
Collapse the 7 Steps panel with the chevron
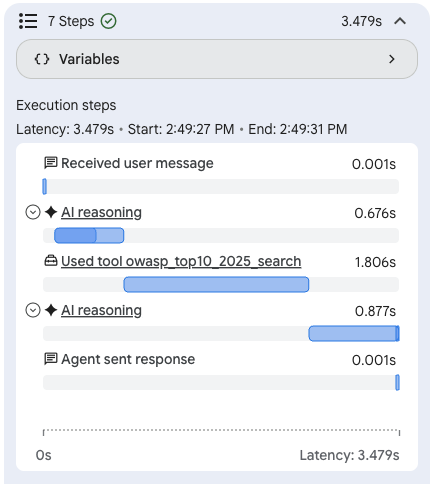coord(400,21)
